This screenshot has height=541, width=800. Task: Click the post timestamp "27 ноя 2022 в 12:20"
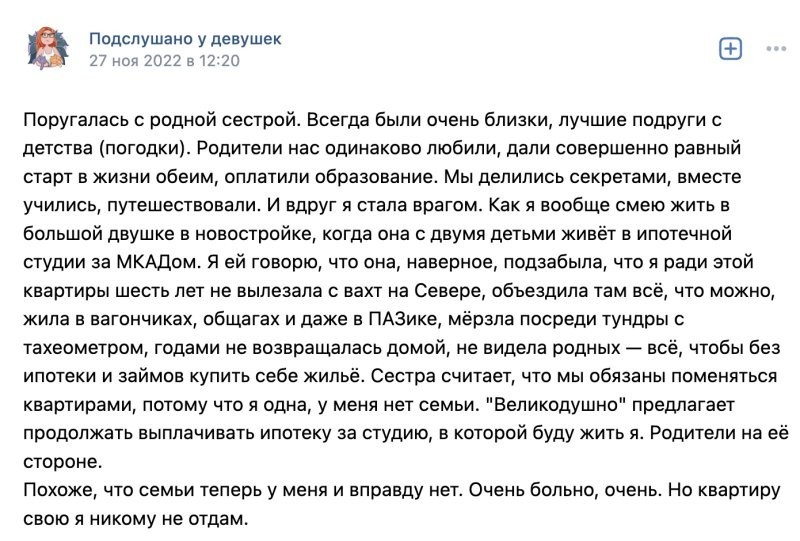(164, 60)
